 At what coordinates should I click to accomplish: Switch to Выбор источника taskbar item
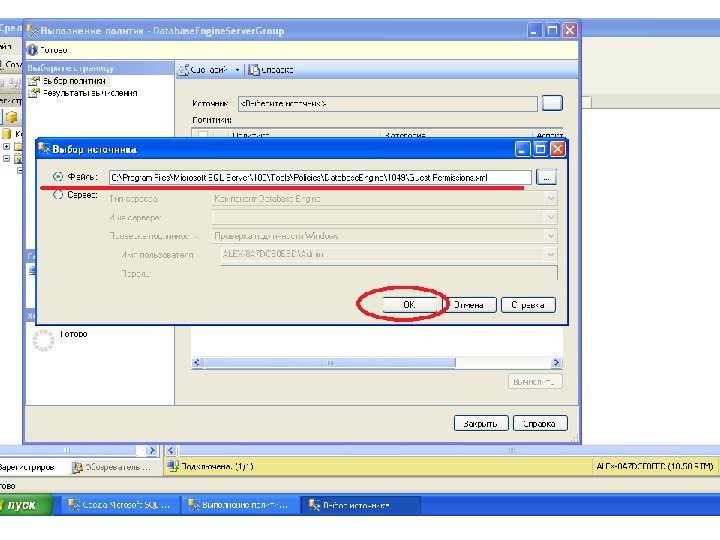pyautogui.click(x=360, y=505)
